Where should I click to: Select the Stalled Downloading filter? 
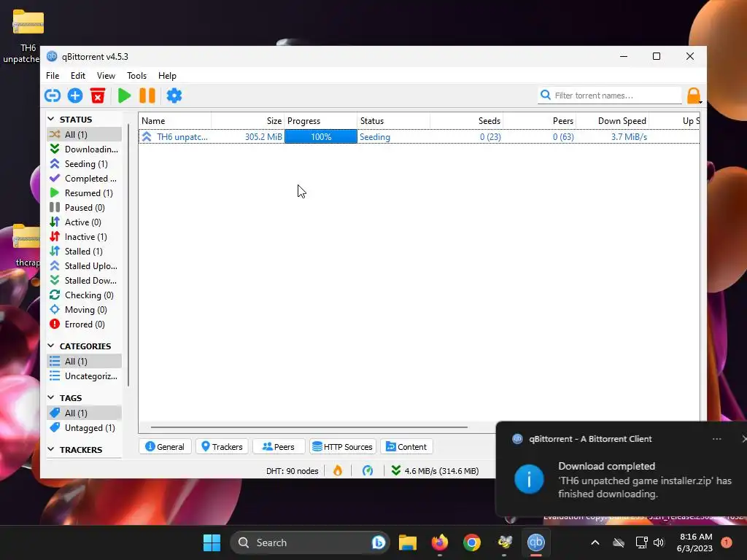(x=85, y=281)
